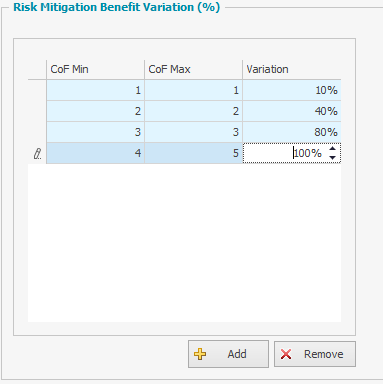
Task: Select CoF Min cell with value 2
Action: tap(95, 111)
